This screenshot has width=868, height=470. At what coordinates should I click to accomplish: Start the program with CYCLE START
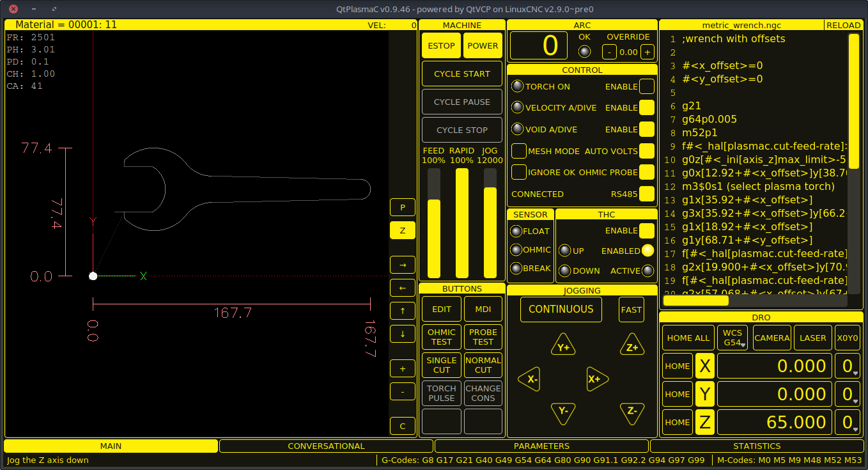(x=462, y=74)
